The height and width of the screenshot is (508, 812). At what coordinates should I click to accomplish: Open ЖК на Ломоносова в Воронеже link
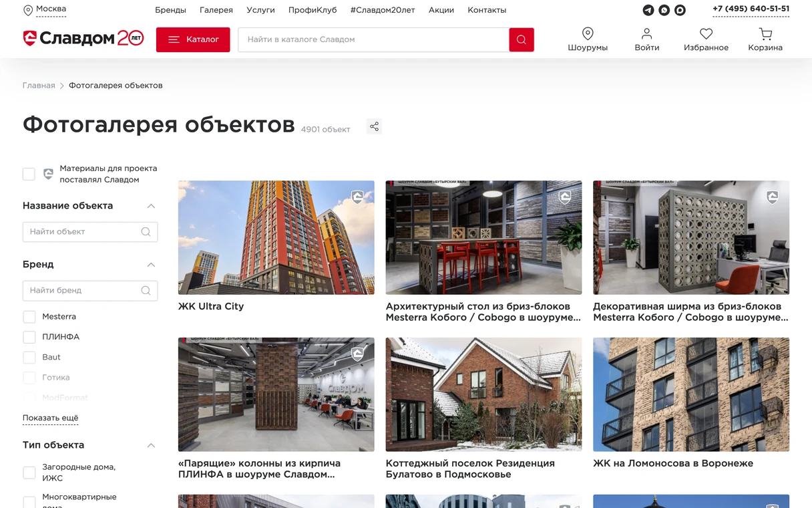(x=673, y=463)
